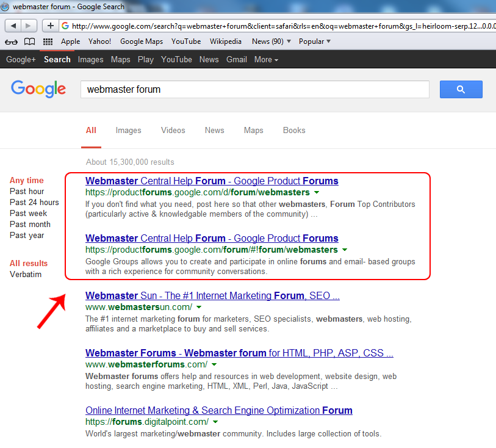This screenshot has width=496, height=448.
Task: Switch to the Books results tab
Action: pyautogui.click(x=294, y=131)
